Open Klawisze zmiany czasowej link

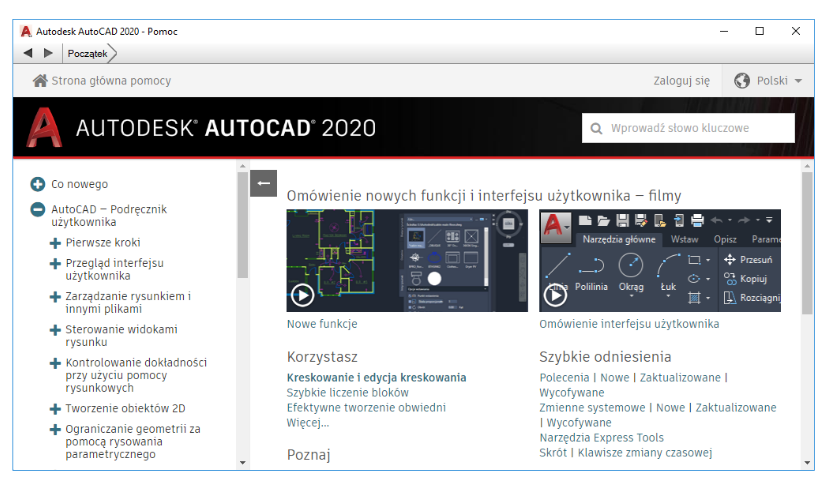click(x=645, y=453)
